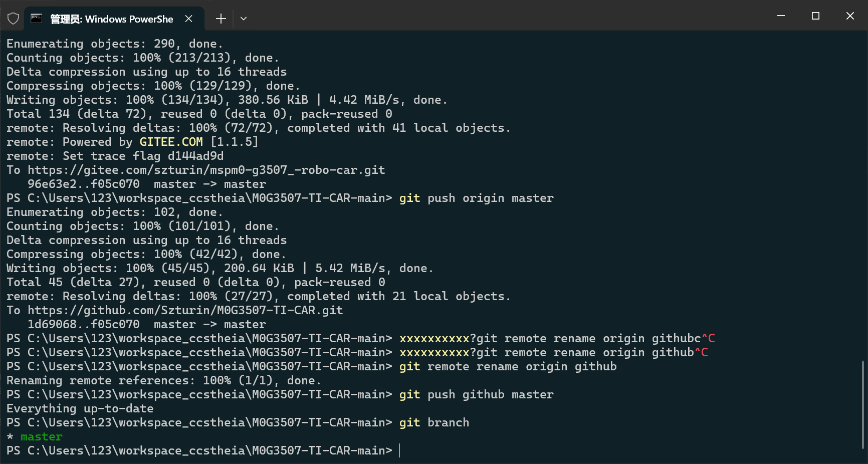
Task: Click the green master branch name
Action: point(42,437)
